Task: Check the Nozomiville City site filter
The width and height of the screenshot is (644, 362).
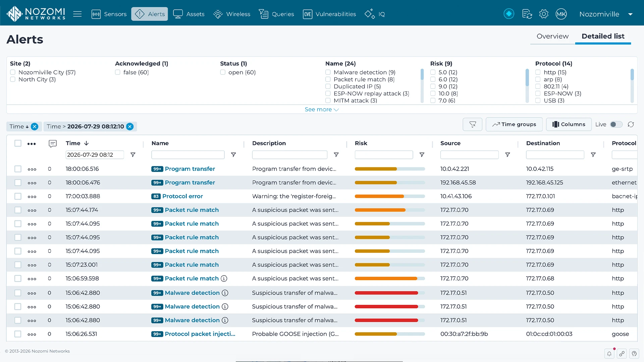Action: point(13,72)
